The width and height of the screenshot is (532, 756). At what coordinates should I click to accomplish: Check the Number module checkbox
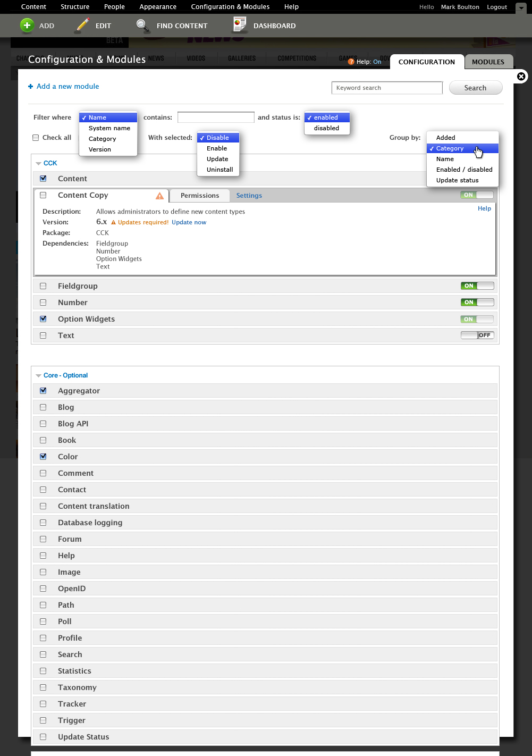point(43,303)
